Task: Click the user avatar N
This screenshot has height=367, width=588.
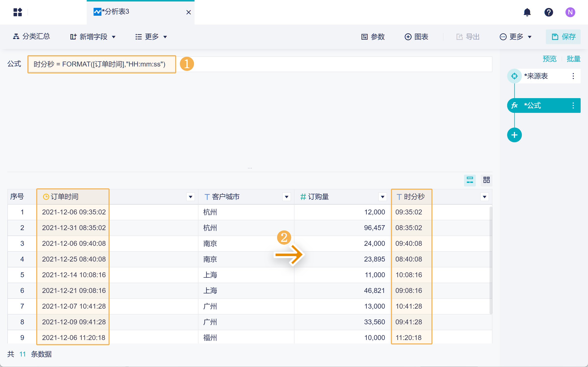Action: tap(570, 12)
